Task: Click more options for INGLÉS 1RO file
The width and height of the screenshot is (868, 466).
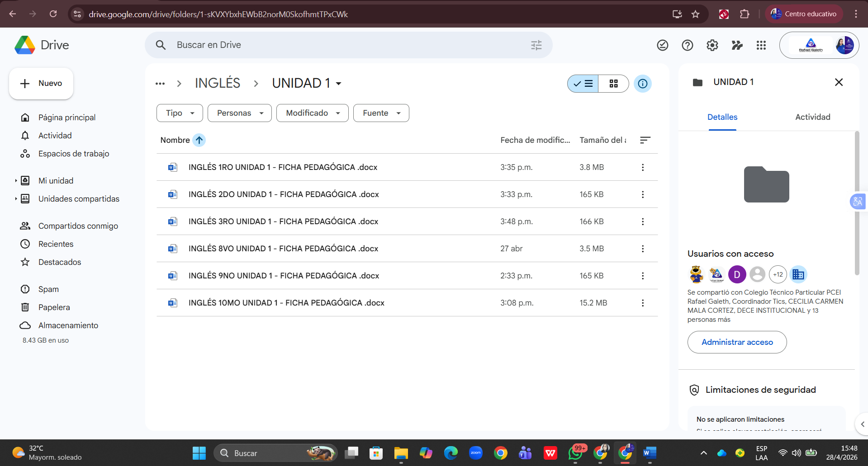Action: [642, 167]
